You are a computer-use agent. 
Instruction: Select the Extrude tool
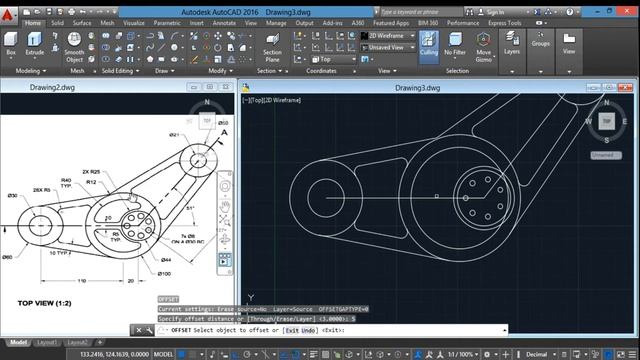click(35, 44)
